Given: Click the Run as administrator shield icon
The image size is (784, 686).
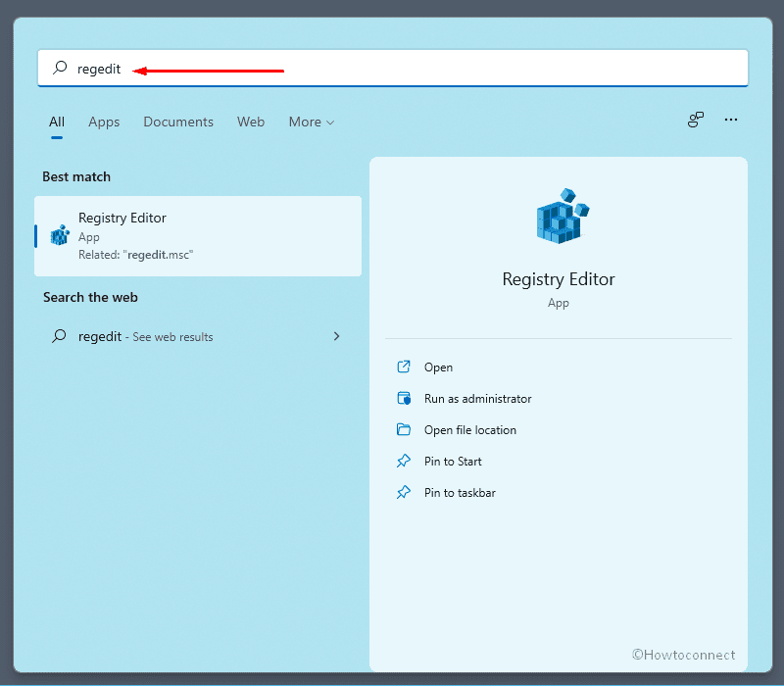Looking at the screenshot, I should coord(404,399).
